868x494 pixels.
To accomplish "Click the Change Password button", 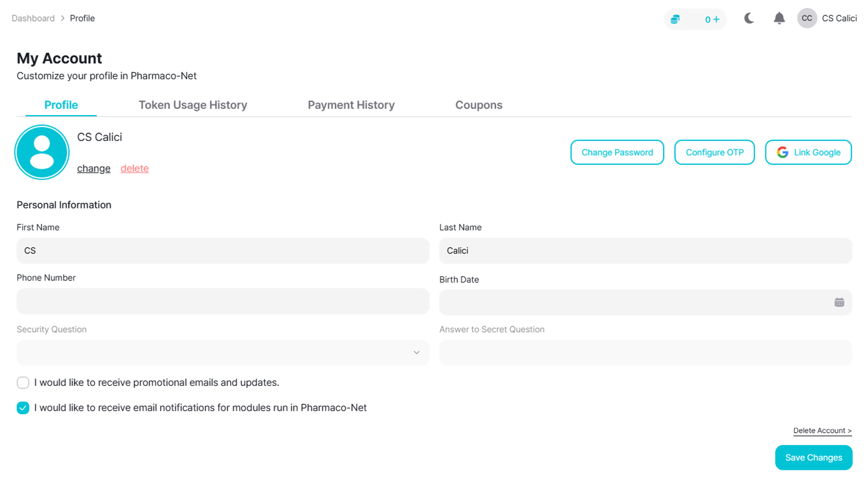I will (617, 152).
